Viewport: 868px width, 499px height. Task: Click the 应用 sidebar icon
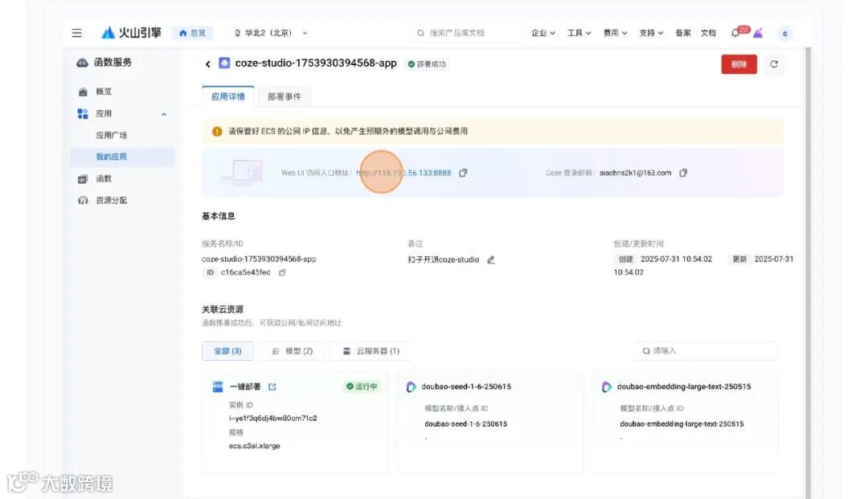[83, 113]
